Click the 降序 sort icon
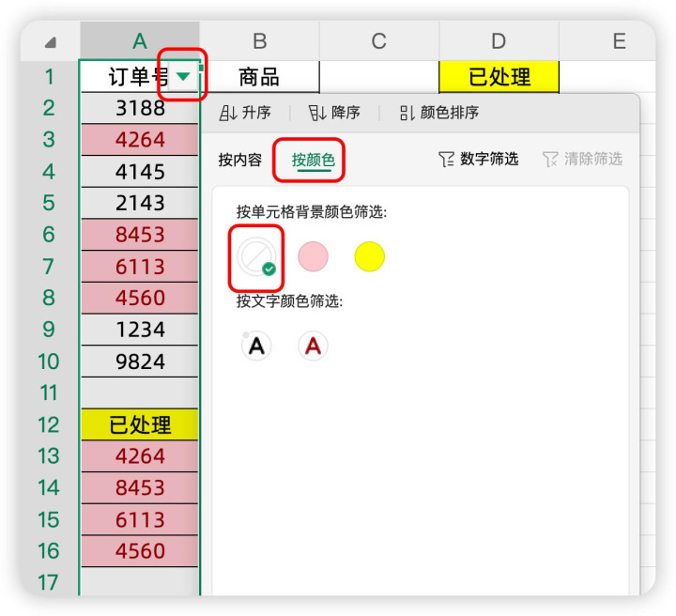The image size is (676, 616). 317,114
